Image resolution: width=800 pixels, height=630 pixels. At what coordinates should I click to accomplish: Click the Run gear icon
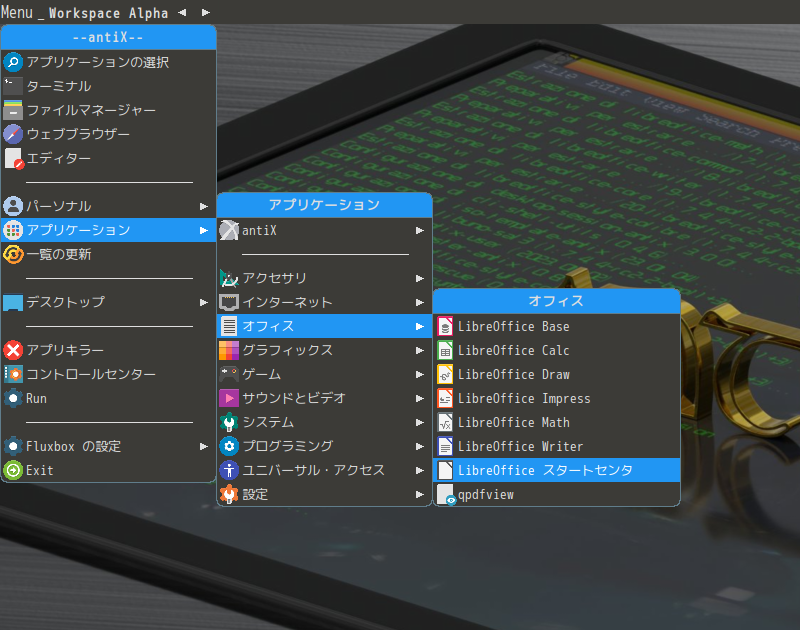coord(13,398)
